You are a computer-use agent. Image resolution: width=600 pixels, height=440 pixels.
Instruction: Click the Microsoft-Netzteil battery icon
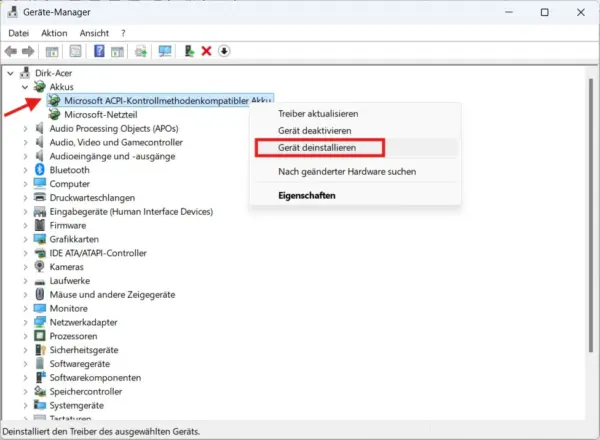tap(54, 114)
